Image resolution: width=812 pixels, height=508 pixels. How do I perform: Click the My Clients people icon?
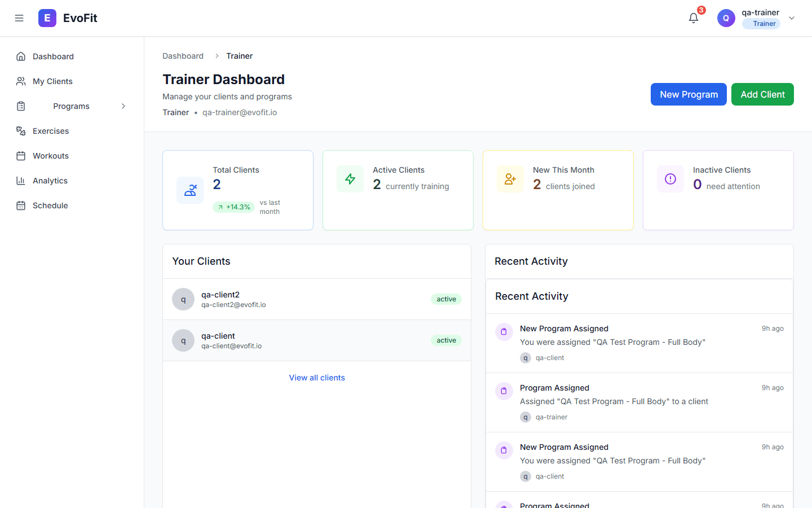(x=20, y=81)
